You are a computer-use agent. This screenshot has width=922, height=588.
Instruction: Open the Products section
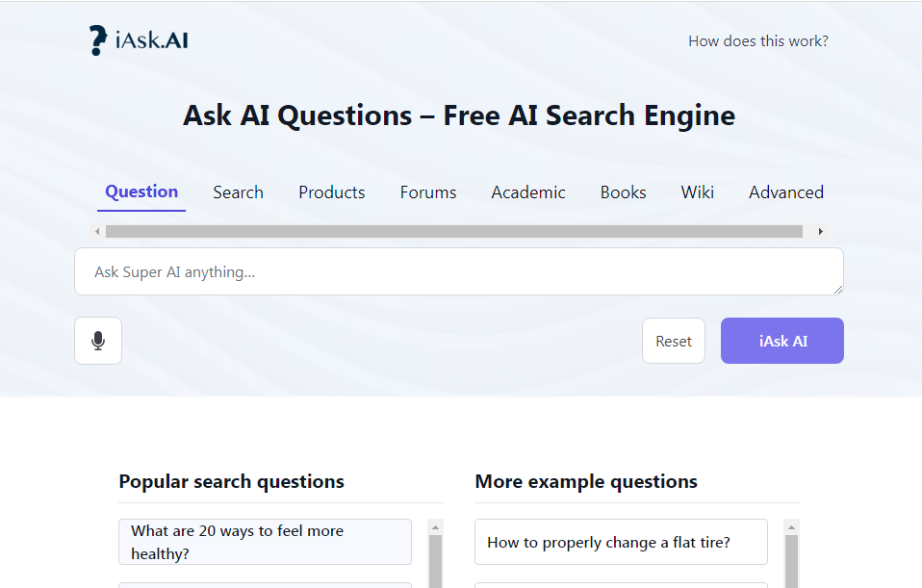point(331,192)
